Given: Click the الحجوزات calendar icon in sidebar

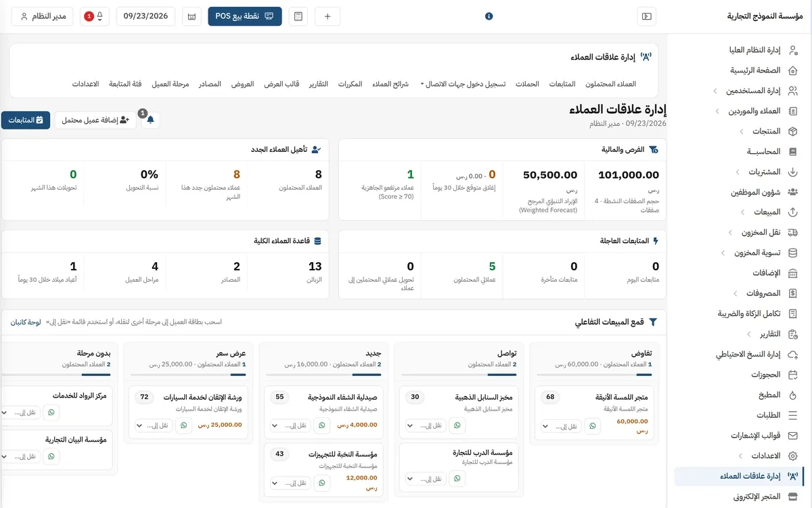Looking at the screenshot, I should 793,375.
